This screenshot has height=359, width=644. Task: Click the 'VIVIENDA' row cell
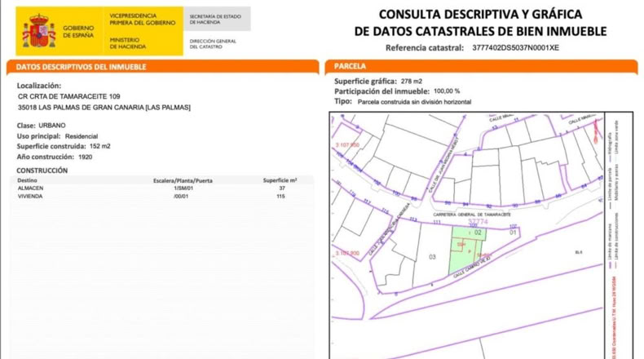30,196
